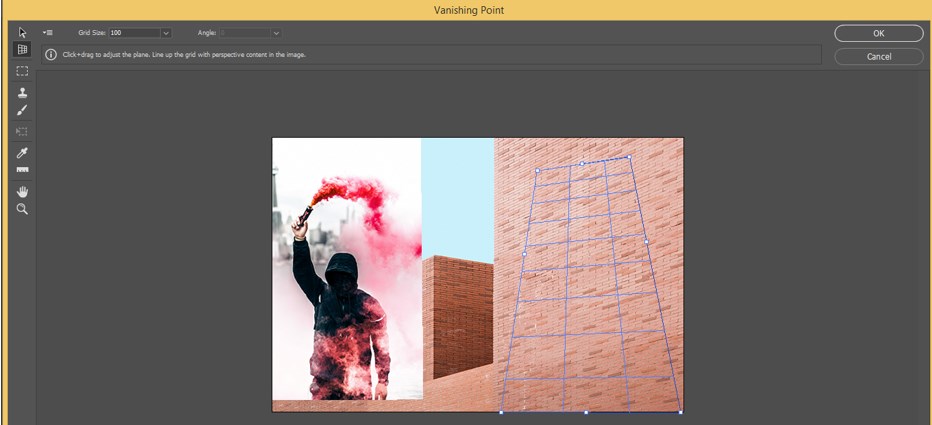Select the Edit Plane arrow tool
This screenshot has height=425, width=932.
click(x=22, y=33)
